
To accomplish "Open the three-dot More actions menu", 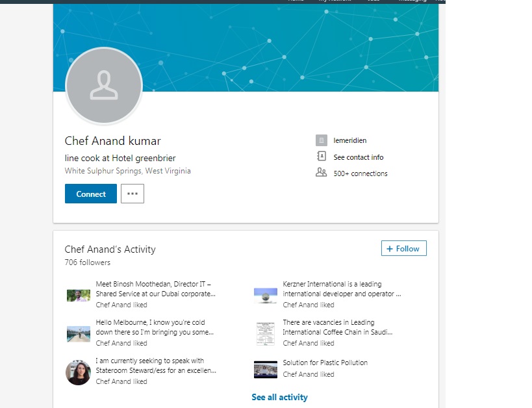I will (133, 194).
